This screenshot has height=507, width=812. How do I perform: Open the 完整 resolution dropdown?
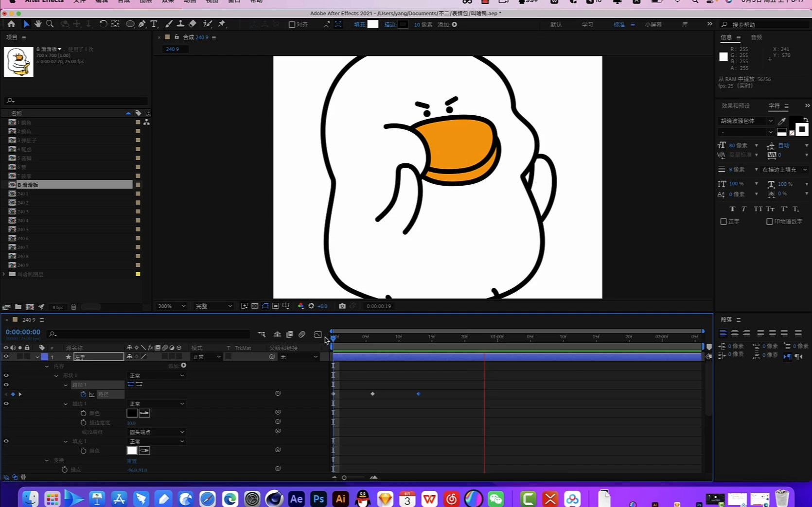coord(213,306)
